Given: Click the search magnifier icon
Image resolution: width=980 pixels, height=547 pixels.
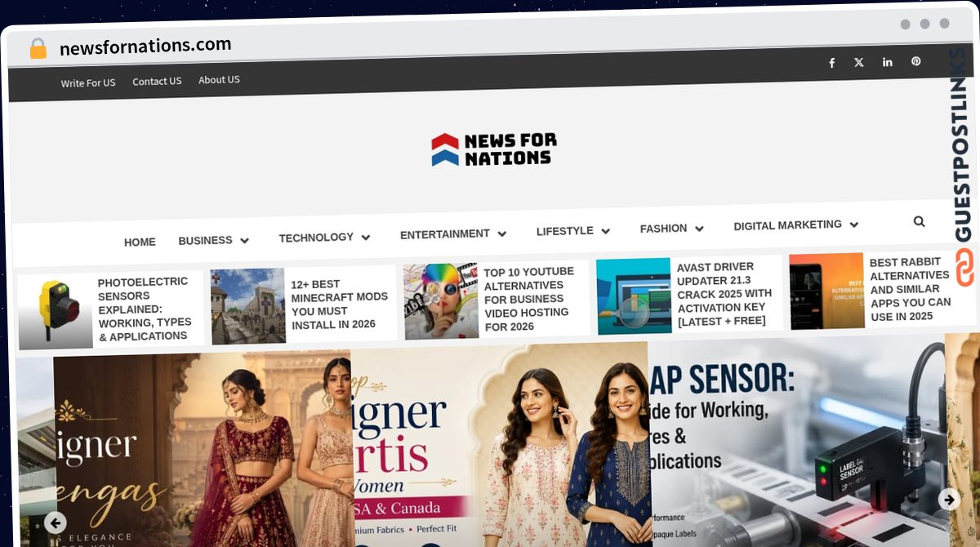Looking at the screenshot, I should (919, 221).
